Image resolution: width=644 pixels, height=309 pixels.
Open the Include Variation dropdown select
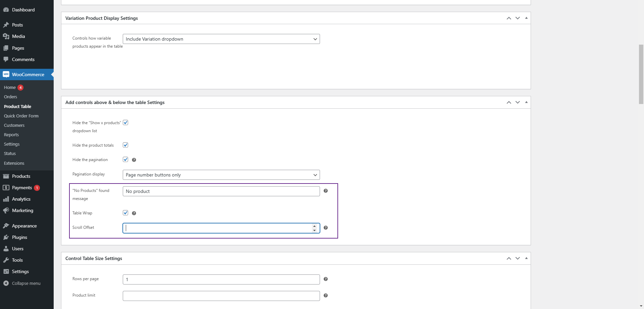(x=221, y=39)
